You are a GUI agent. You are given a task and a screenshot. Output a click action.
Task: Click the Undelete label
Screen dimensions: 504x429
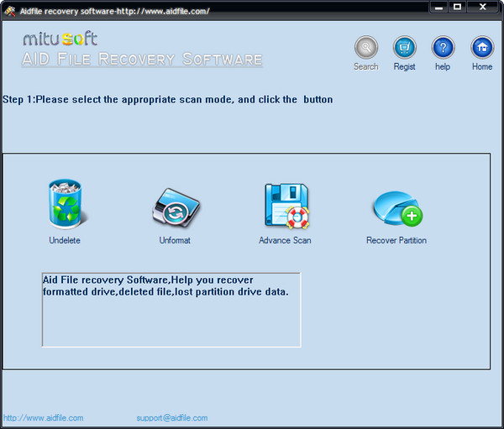pyautogui.click(x=65, y=240)
